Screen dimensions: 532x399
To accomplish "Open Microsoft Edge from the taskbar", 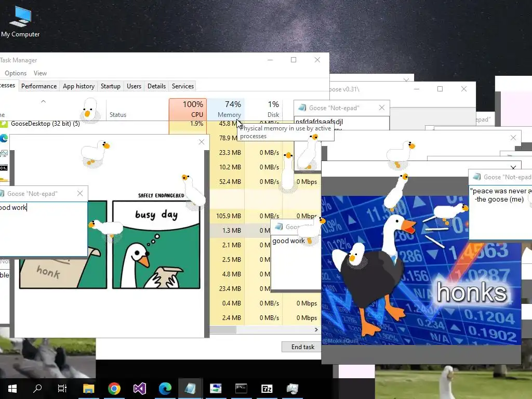I will click(x=165, y=388).
